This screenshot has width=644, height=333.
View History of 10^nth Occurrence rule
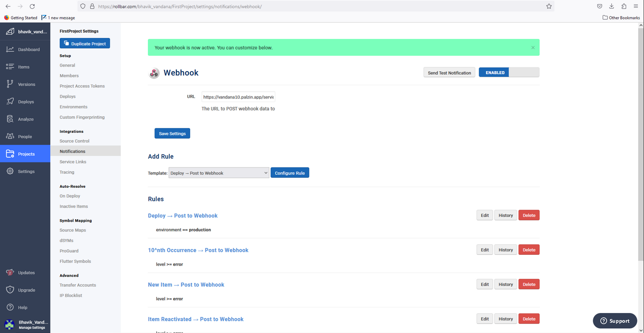point(506,250)
